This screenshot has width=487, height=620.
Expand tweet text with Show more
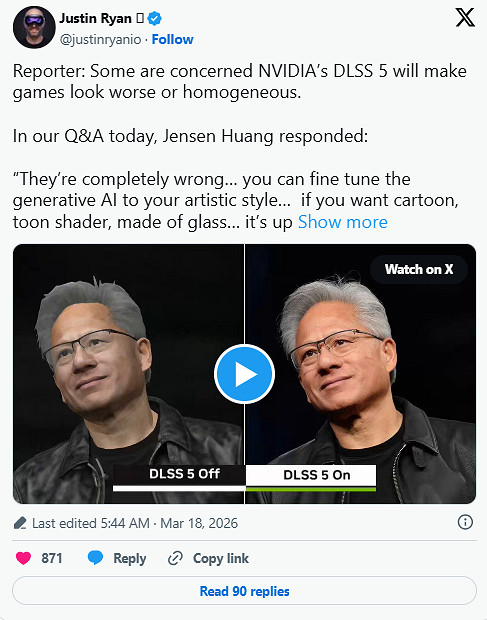(343, 222)
